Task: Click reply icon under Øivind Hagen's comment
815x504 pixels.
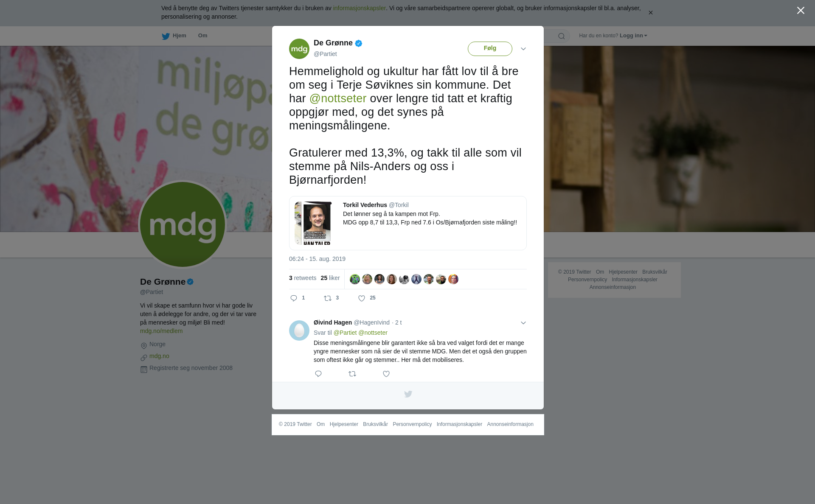Action: coord(318,374)
